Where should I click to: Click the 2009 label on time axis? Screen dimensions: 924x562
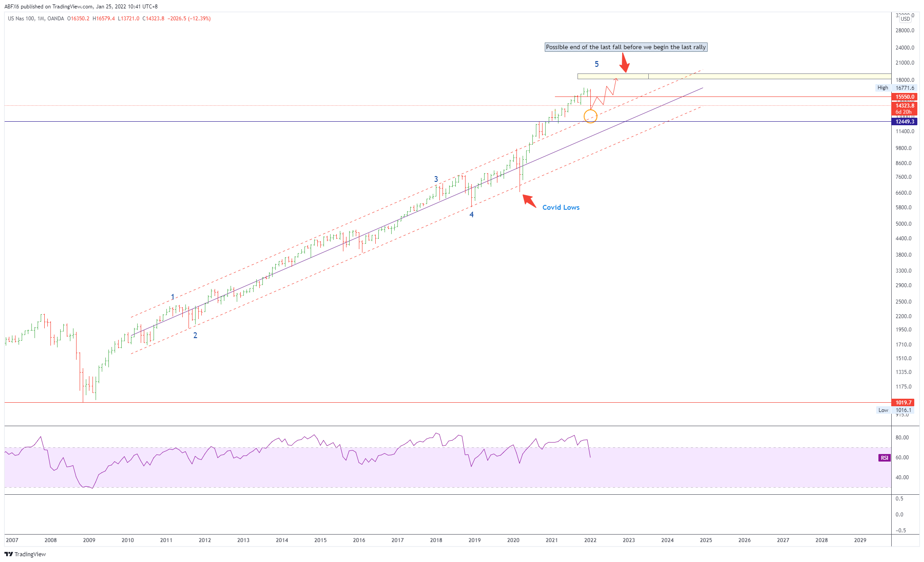(89, 540)
